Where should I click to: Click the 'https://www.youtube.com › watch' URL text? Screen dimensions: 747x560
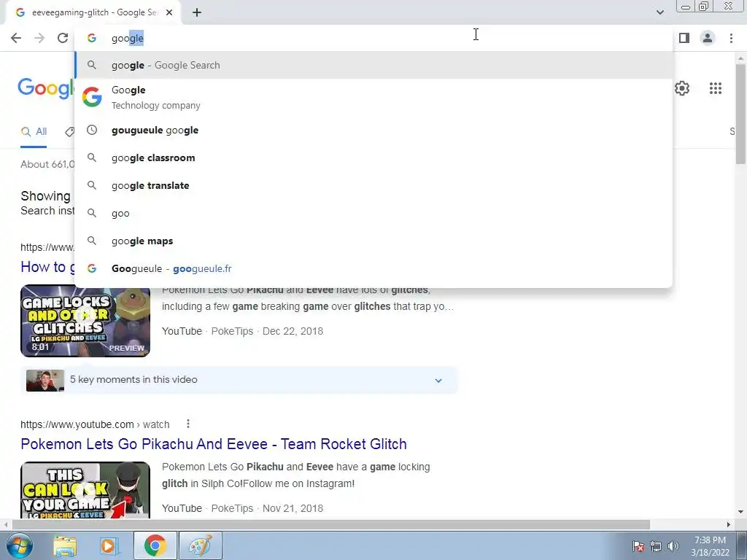click(x=95, y=424)
